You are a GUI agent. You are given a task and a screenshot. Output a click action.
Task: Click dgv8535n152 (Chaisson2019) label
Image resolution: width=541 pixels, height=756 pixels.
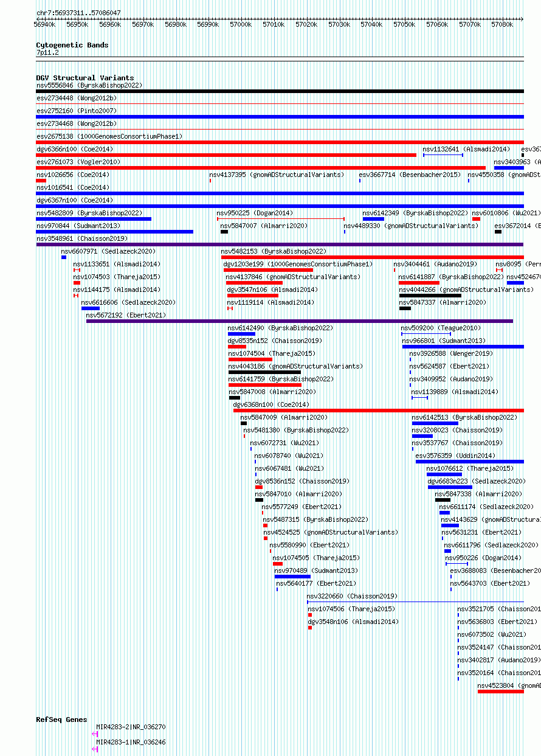[x=275, y=341]
